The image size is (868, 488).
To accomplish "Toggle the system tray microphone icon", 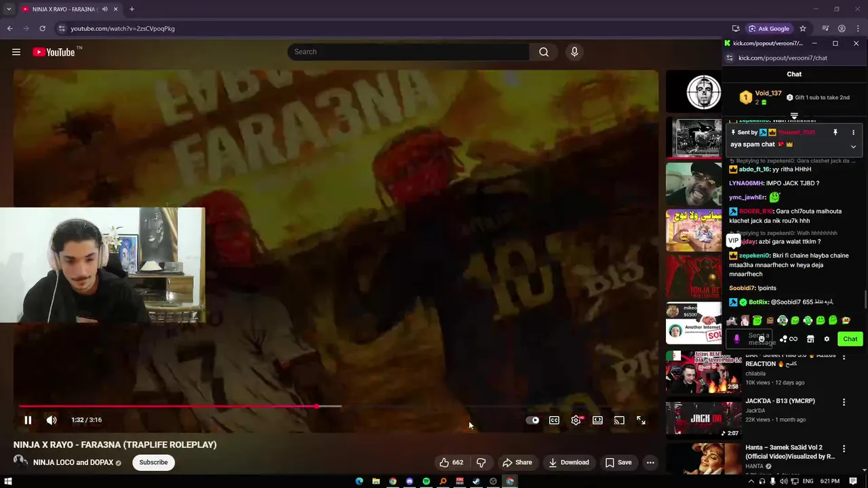I will (772, 481).
